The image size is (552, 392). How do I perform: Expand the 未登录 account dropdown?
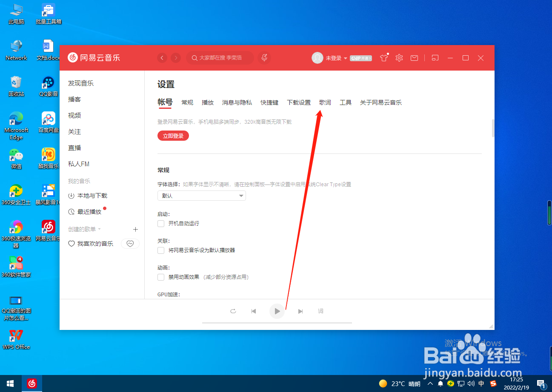(337, 58)
